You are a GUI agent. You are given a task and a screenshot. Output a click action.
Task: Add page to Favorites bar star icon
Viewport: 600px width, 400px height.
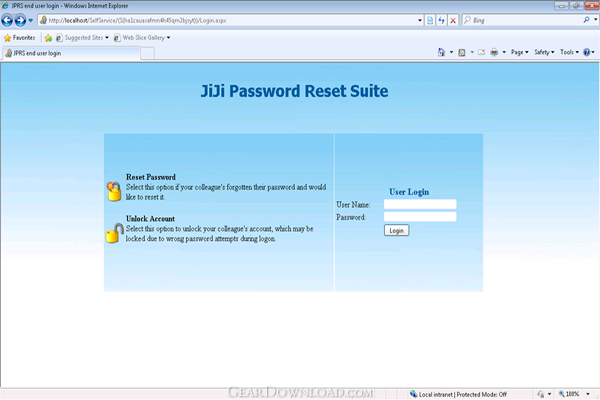[x=48, y=38]
